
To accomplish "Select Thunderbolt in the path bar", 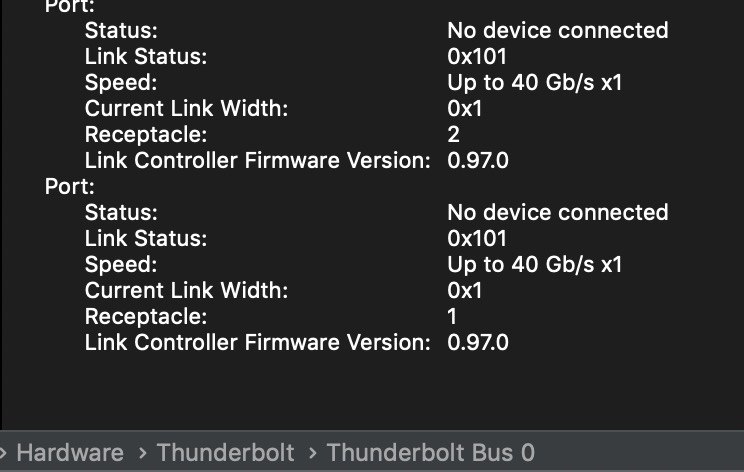I will (224, 452).
